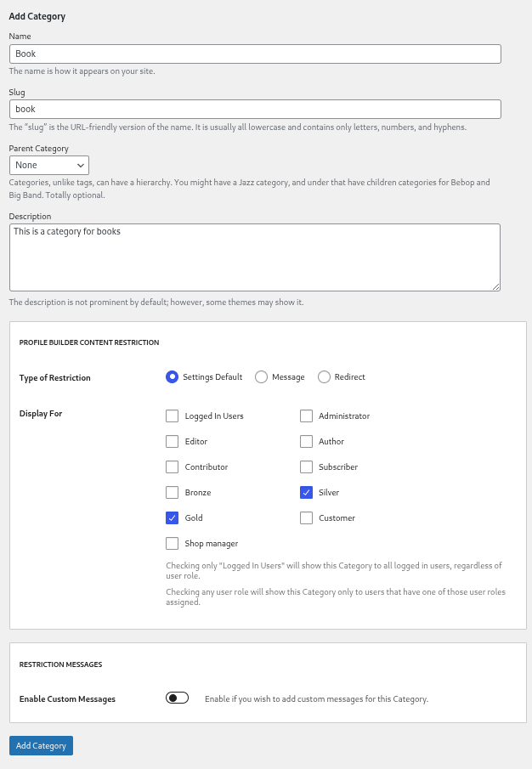Enable the Custom Messages toggle
532x769 pixels.
177,697
